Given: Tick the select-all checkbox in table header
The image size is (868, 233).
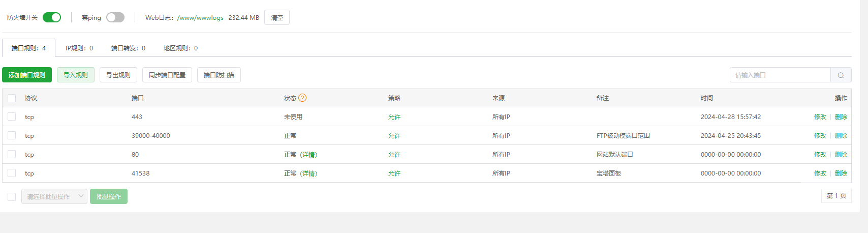Looking at the screenshot, I should [12, 98].
